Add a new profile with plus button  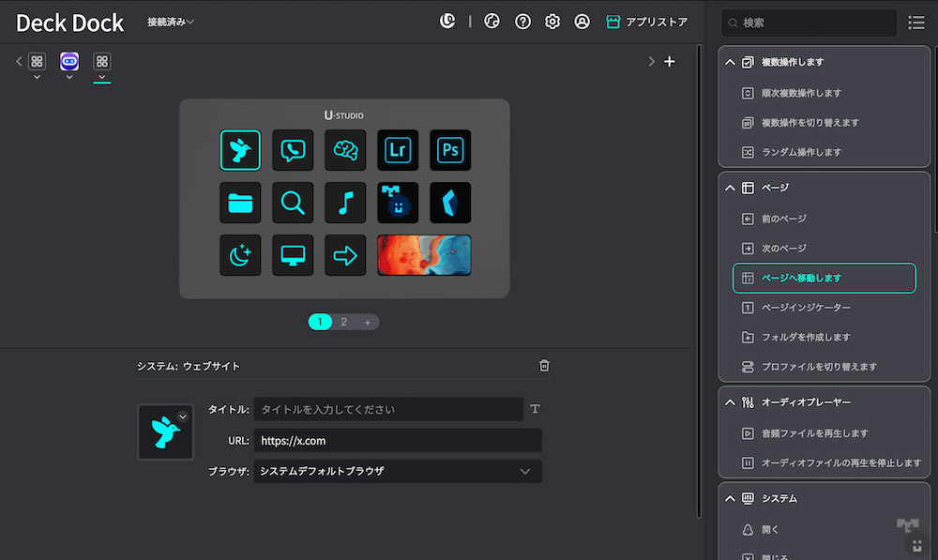click(x=670, y=62)
